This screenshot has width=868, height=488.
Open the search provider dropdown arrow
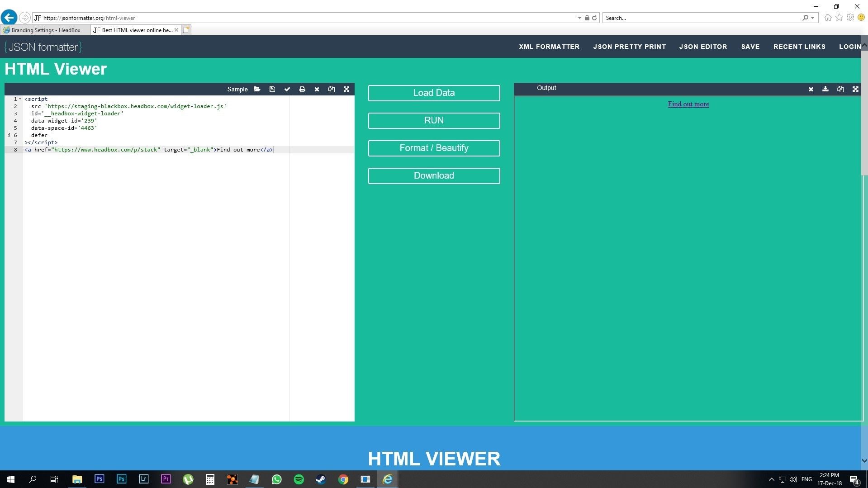click(x=813, y=18)
